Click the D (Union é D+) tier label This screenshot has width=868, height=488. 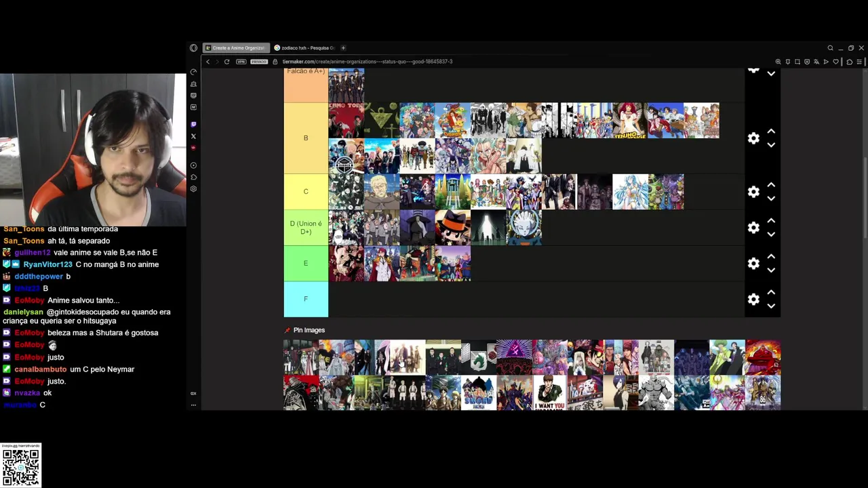coord(306,228)
